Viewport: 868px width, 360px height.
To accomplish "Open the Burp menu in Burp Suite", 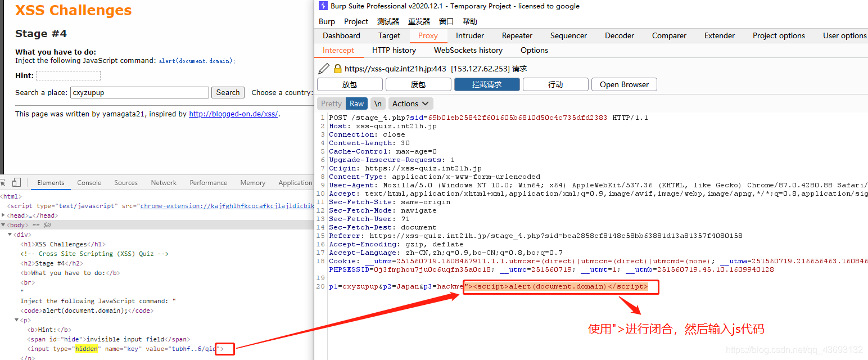I will pos(327,21).
